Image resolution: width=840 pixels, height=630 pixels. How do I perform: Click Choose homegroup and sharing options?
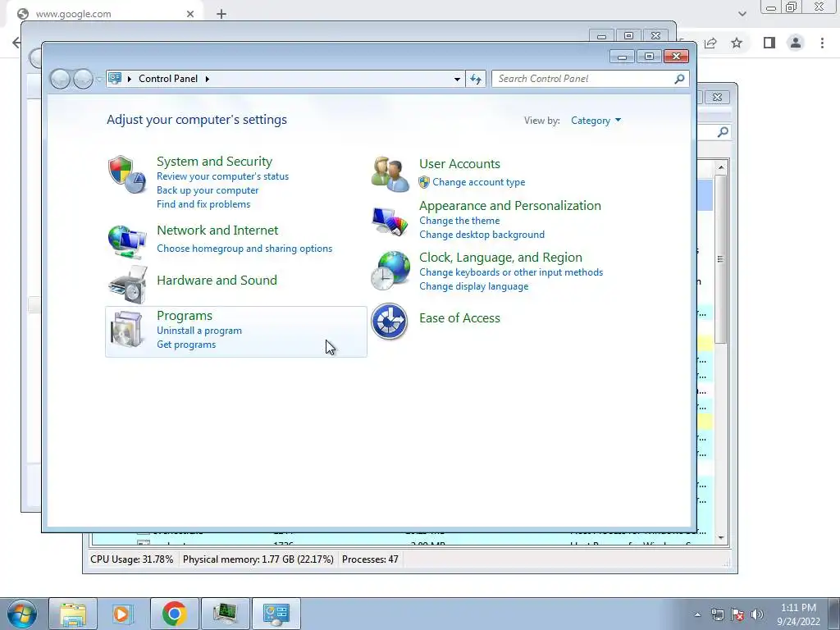pyautogui.click(x=244, y=249)
